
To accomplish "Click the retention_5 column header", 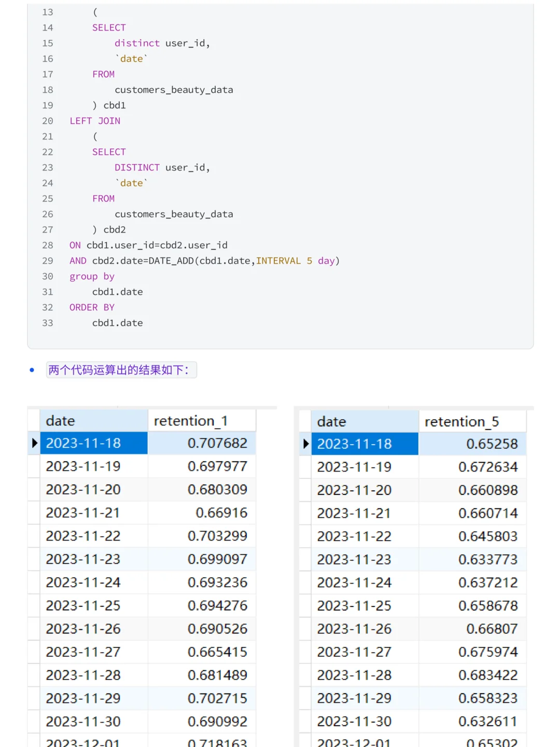I will click(x=460, y=421).
